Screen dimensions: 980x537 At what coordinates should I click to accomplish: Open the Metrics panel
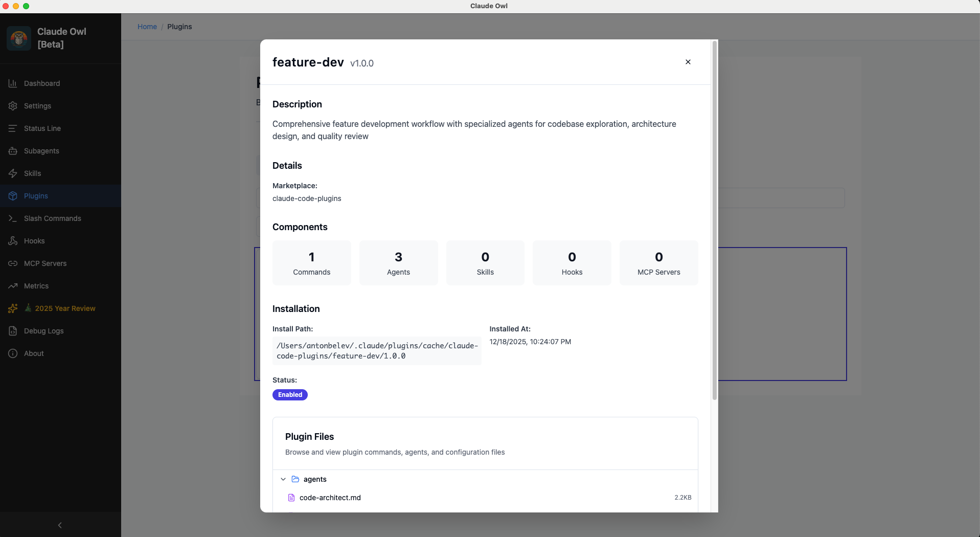tap(36, 286)
